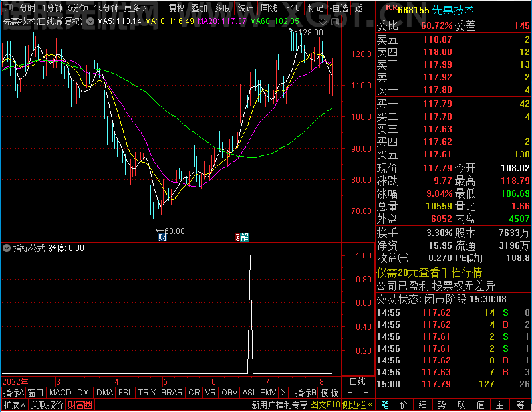
Task: Click the 128.00 high price label
Action: [x=311, y=33]
